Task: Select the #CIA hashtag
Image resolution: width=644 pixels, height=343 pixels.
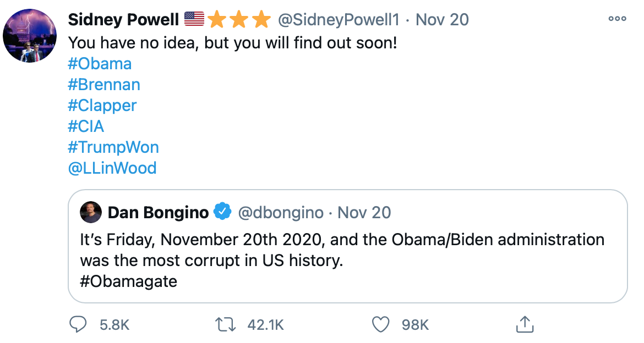Action: click(x=86, y=126)
